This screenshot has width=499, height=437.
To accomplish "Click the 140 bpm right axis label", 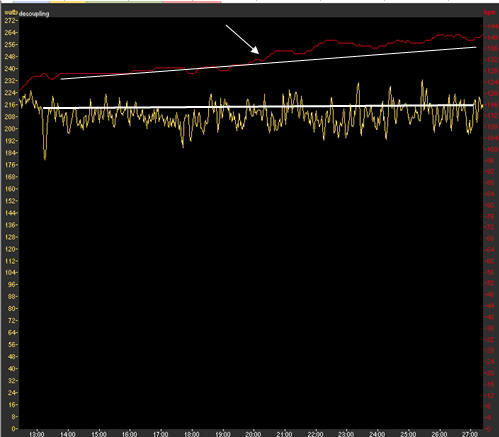I will click(x=492, y=38).
